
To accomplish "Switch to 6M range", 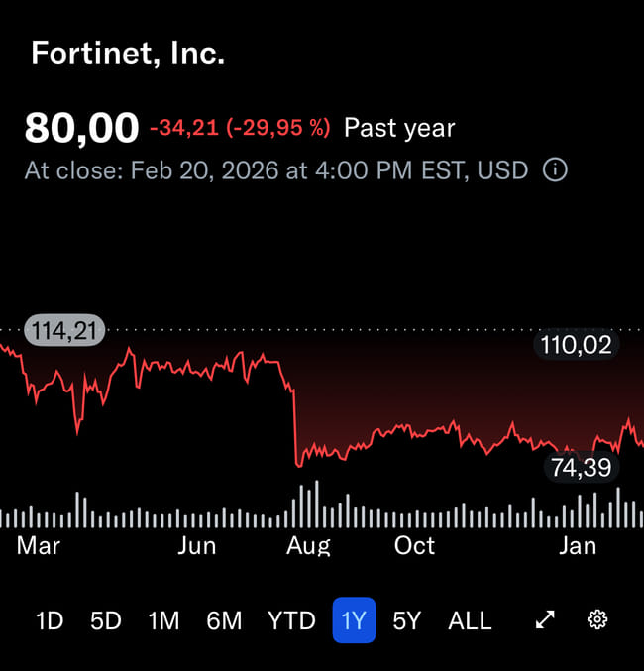I will coord(224,620).
